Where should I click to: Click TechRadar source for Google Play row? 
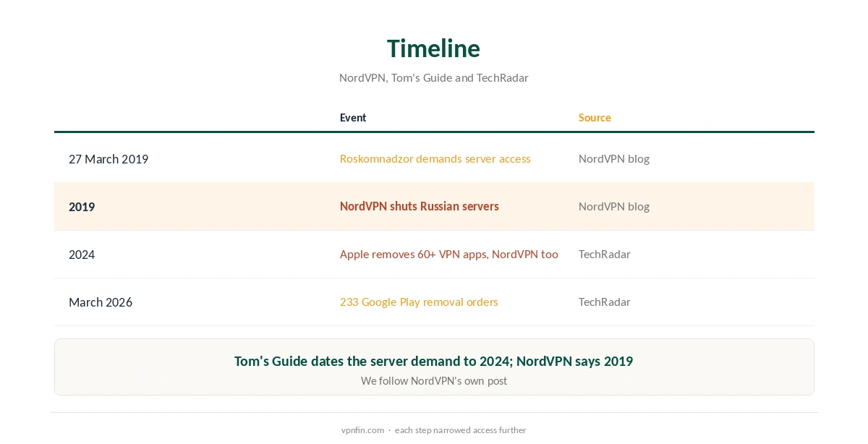605,302
